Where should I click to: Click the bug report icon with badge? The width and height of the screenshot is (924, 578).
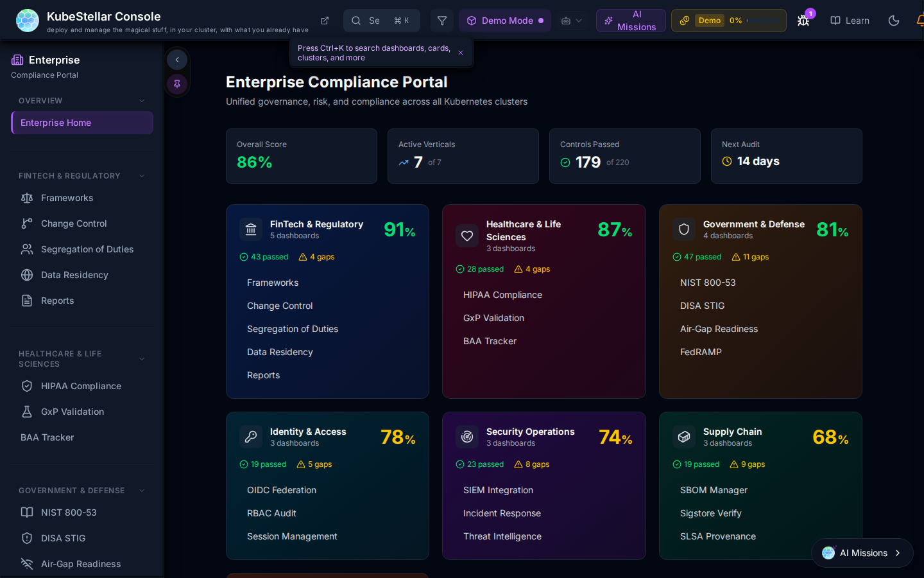tap(803, 21)
